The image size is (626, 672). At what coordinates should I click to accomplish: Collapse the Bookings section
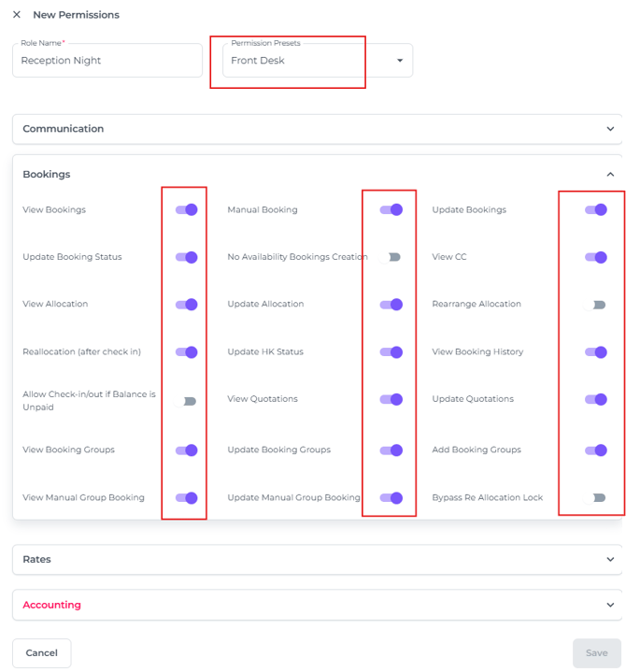coord(610,174)
